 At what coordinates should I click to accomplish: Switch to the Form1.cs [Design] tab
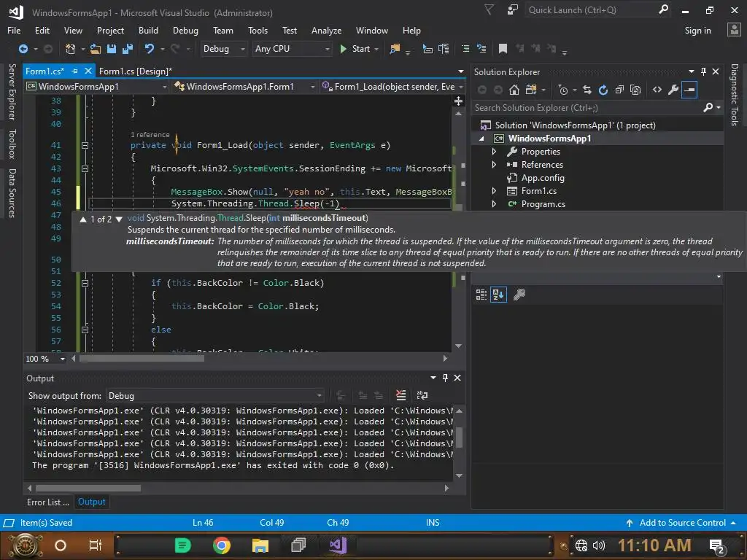pyautogui.click(x=135, y=71)
